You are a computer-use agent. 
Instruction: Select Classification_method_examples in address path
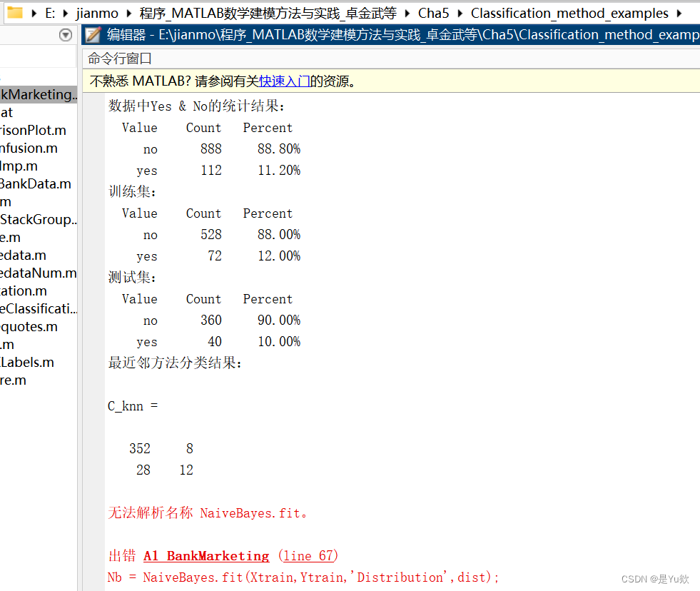click(569, 14)
